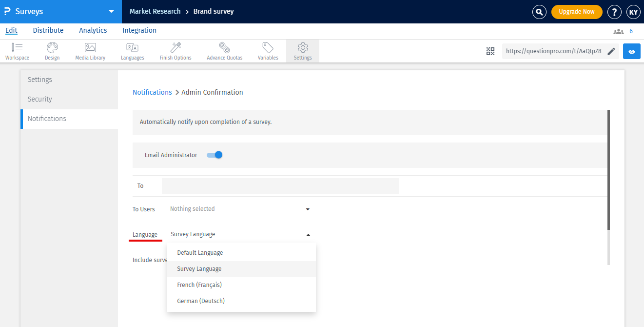644x327 pixels.
Task: Open the KY user avatar menu
Action: point(633,12)
